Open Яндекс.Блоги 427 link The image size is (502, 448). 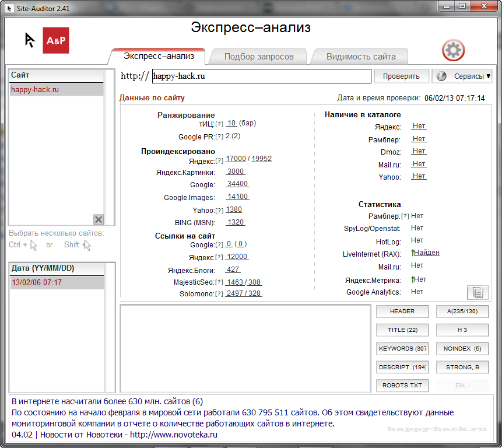pos(233,269)
